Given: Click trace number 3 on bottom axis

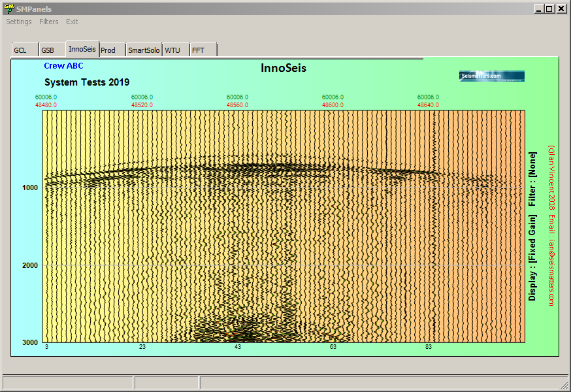Looking at the screenshot, I should tap(46, 347).
